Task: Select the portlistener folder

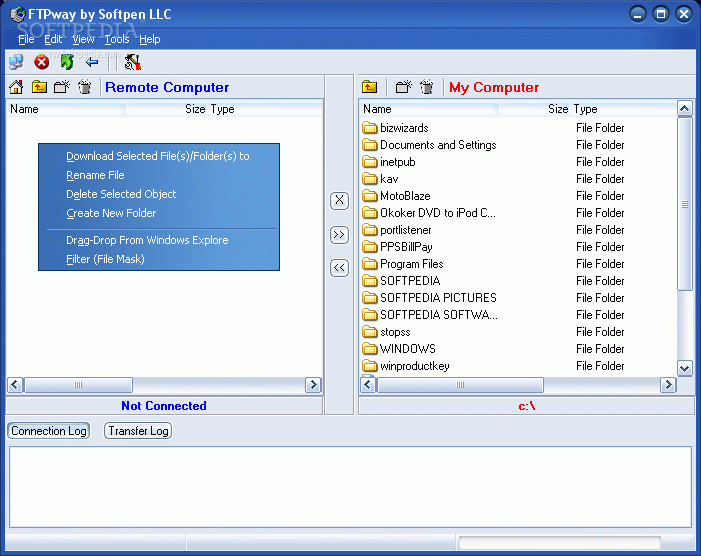Action: coord(397,230)
